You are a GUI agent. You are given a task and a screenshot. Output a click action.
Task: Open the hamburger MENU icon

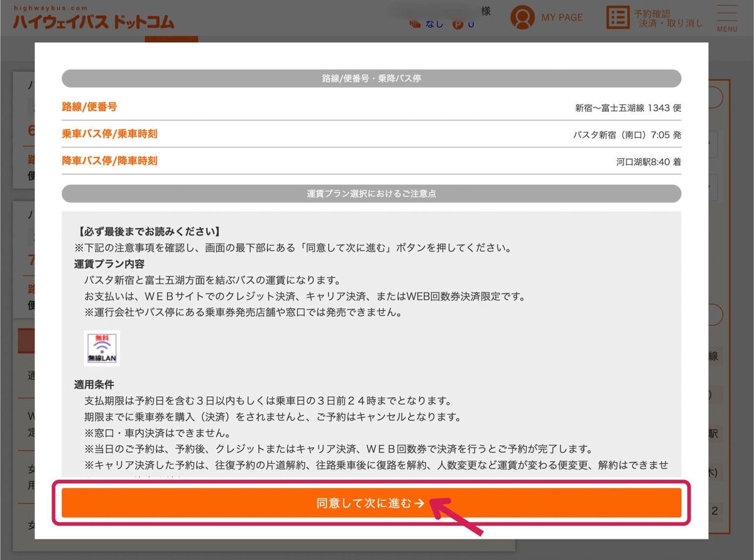coord(727,19)
